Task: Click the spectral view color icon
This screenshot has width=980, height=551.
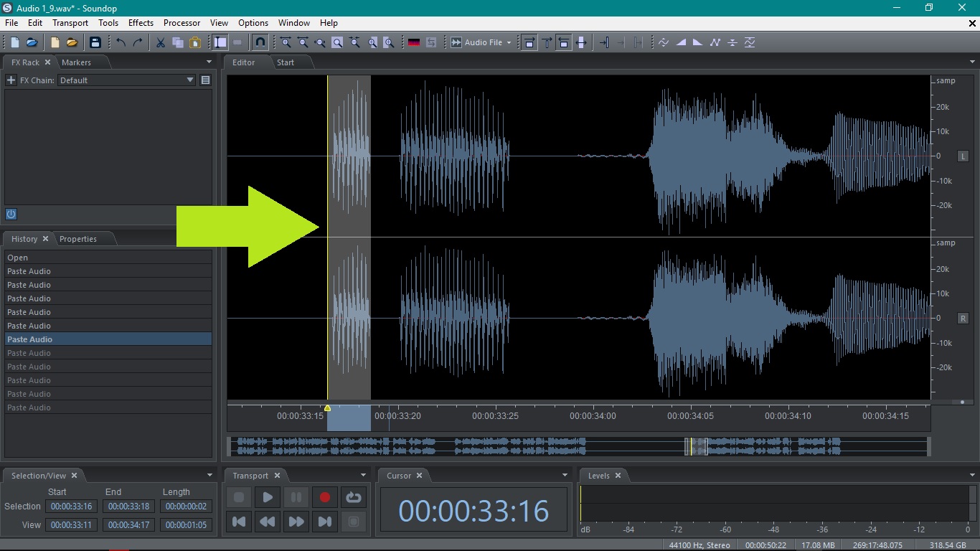Action: click(x=414, y=43)
